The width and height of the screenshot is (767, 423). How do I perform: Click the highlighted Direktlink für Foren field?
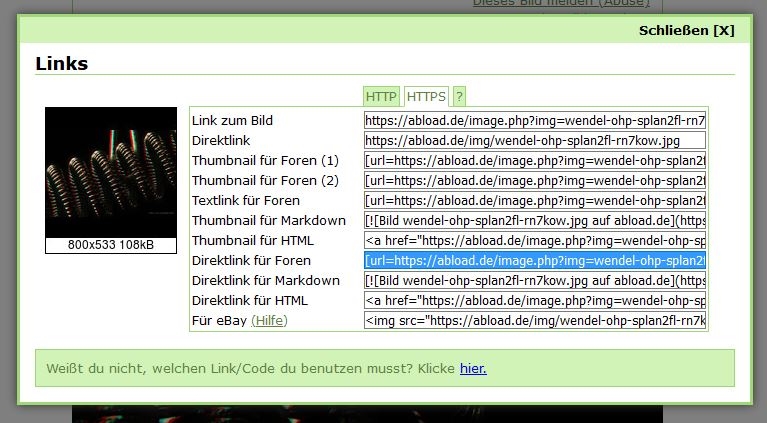tap(535, 261)
